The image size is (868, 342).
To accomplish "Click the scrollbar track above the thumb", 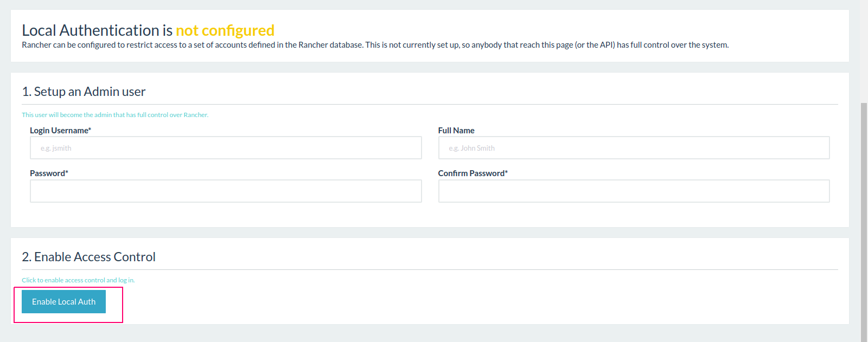I will tap(864, 51).
